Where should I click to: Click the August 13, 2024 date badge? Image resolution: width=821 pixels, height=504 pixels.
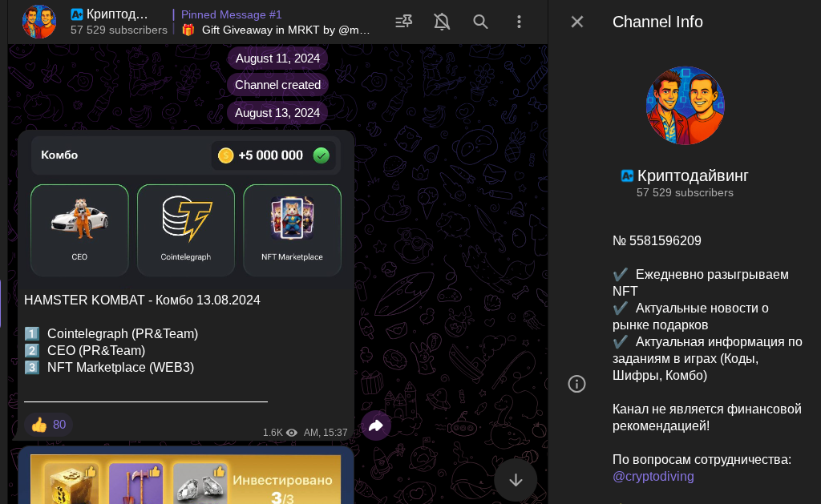[277, 112]
